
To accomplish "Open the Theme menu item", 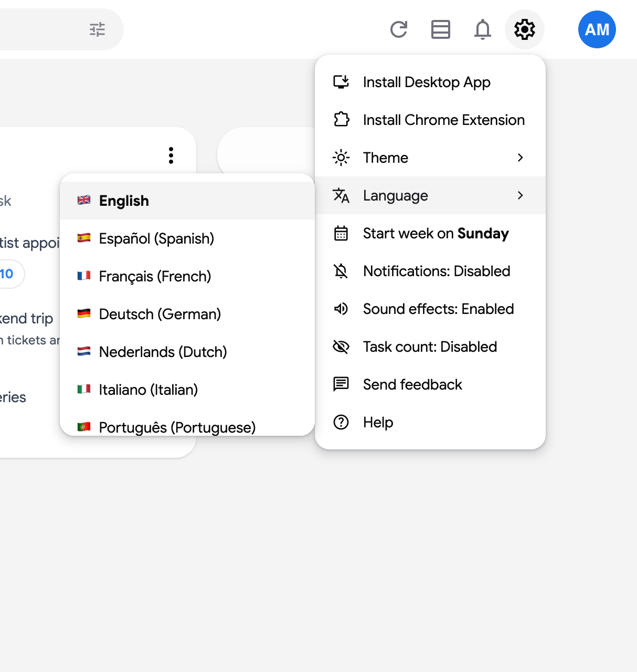I will tap(430, 157).
